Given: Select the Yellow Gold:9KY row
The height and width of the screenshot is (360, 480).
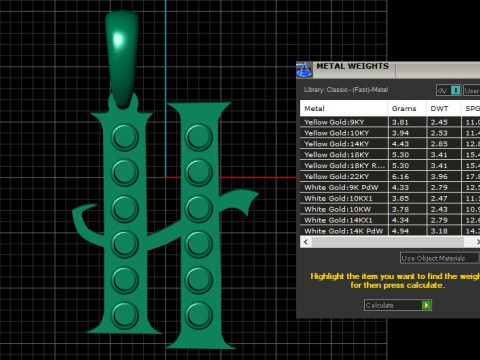Looking at the screenshot, I should [x=390, y=122].
